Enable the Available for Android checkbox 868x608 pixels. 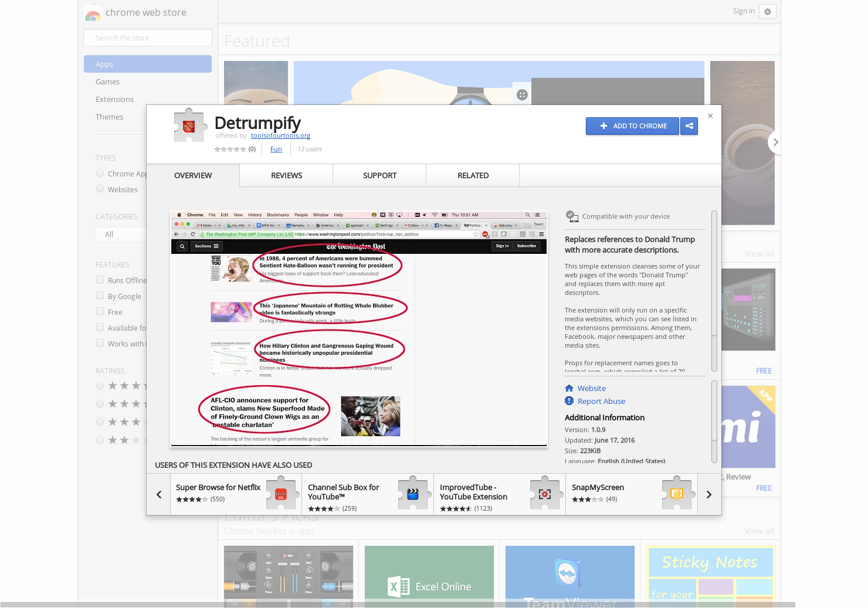pyautogui.click(x=100, y=327)
